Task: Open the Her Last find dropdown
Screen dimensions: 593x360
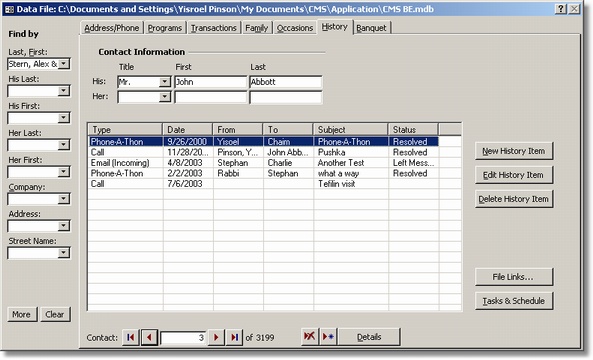Action: click(x=64, y=145)
